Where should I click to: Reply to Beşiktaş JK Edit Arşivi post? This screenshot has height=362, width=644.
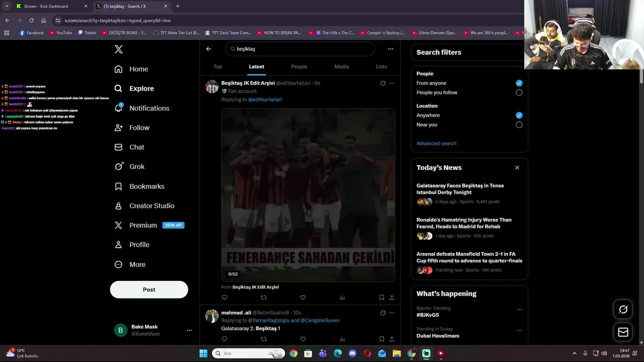pos(224,297)
